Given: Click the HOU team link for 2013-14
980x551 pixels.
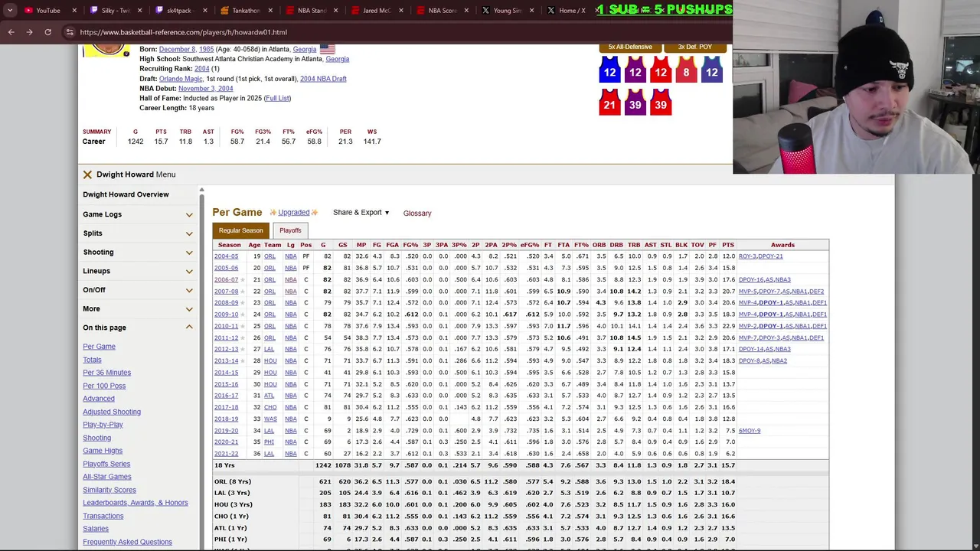Looking at the screenshot, I should (x=270, y=360).
